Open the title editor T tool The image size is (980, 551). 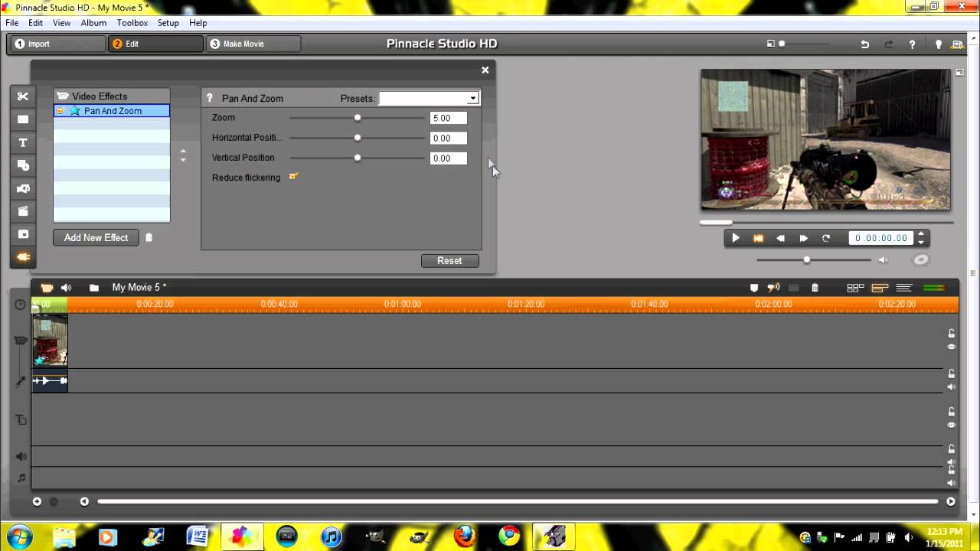pos(23,142)
